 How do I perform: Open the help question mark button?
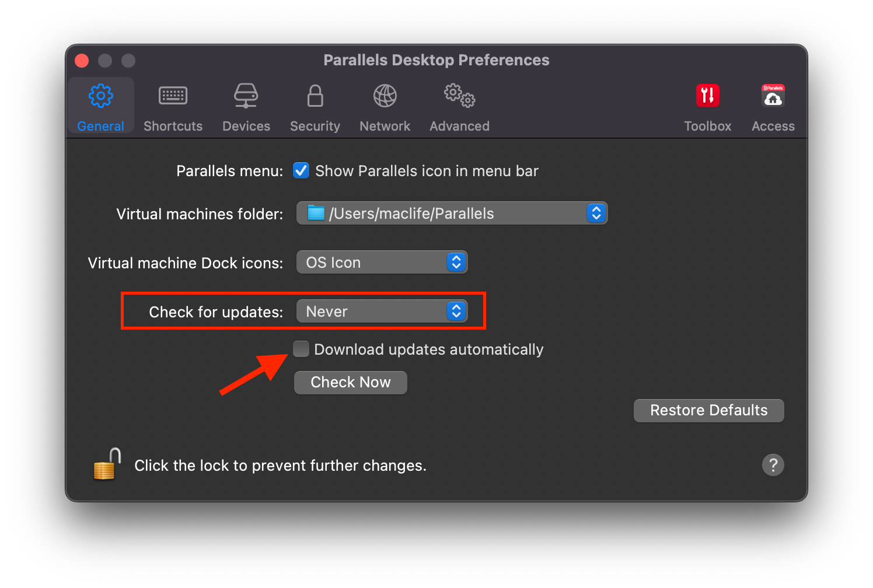[x=773, y=465]
